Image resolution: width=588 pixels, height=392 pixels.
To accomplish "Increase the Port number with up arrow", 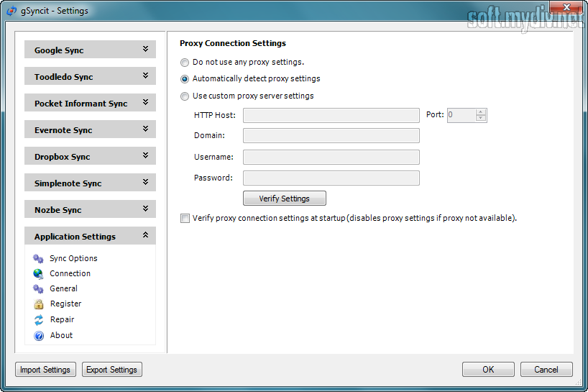I will [481, 112].
